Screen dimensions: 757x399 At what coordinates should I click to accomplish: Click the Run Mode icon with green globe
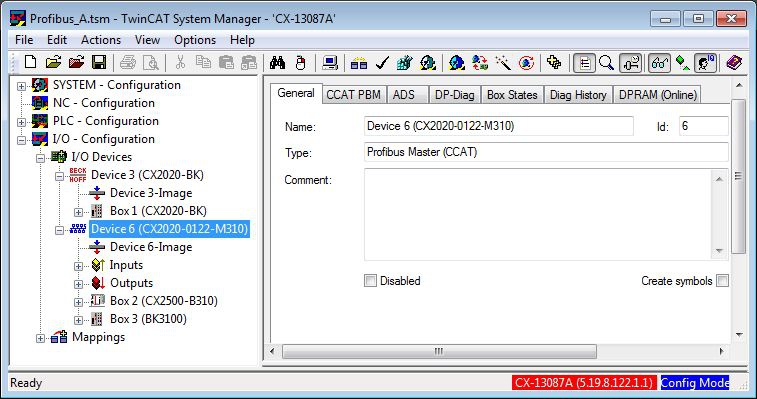tap(428, 63)
